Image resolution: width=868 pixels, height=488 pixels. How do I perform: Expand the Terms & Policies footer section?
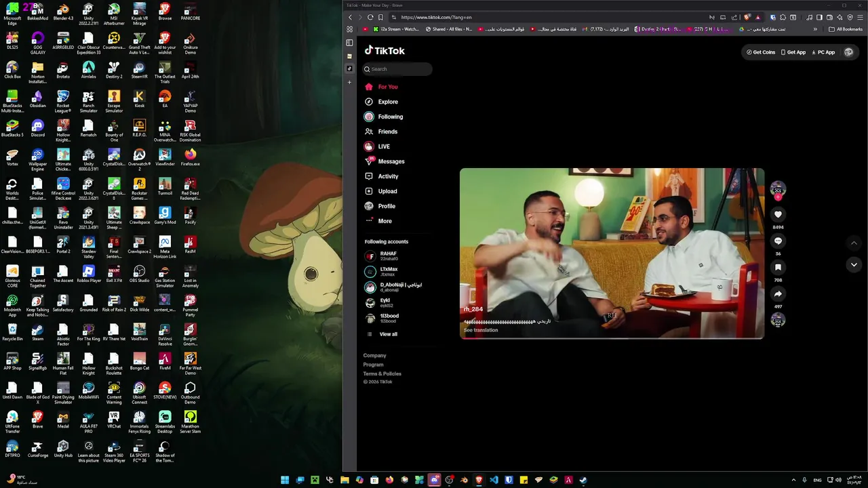(x=382, y=373)
